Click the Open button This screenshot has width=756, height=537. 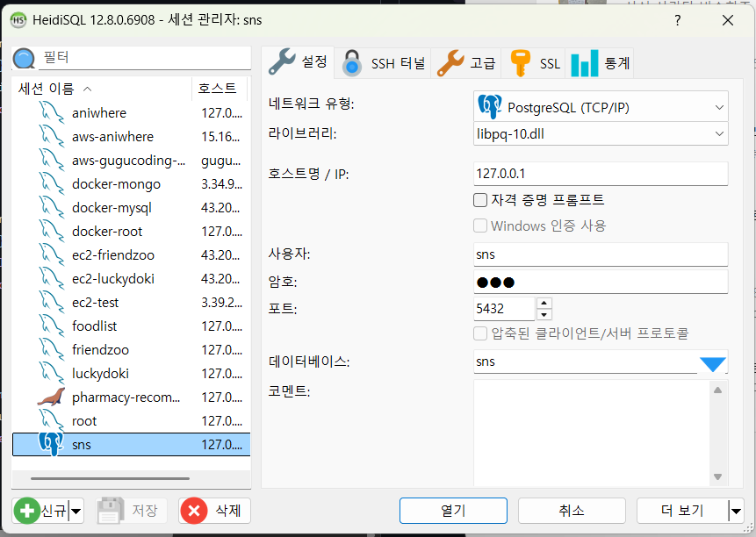click(x=453, y=511)
